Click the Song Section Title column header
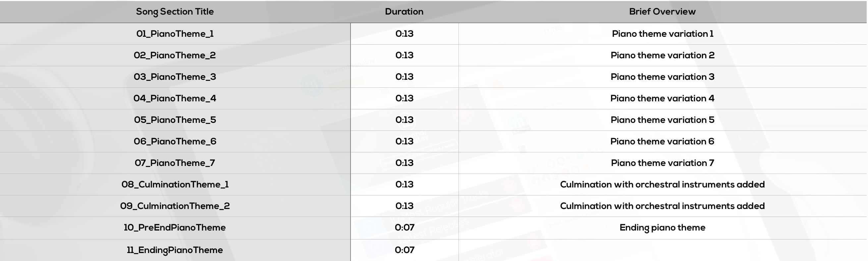Image resolution: width=868 pixels, height=261 pixels. pyautogui.click(x=175, y=12)
